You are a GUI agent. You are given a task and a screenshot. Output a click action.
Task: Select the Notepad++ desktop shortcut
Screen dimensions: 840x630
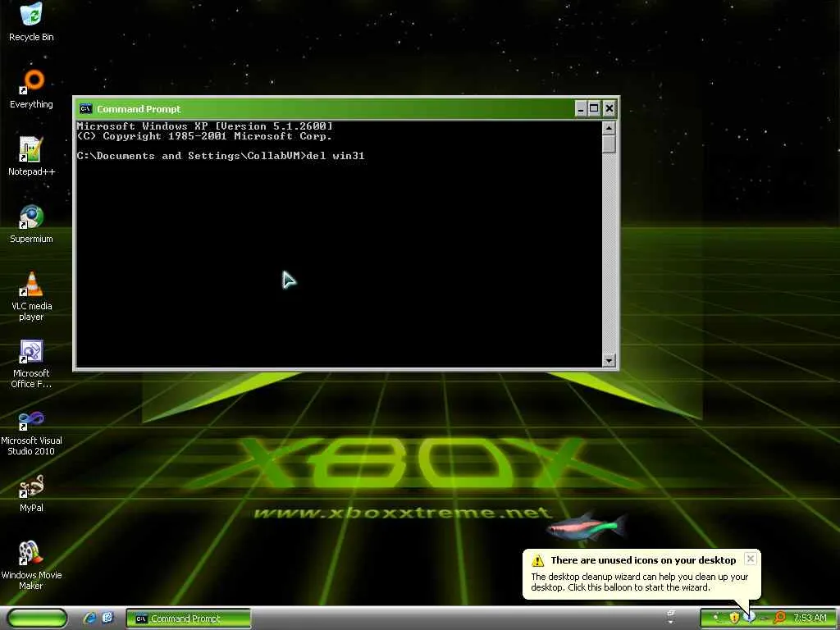point(31,157)
